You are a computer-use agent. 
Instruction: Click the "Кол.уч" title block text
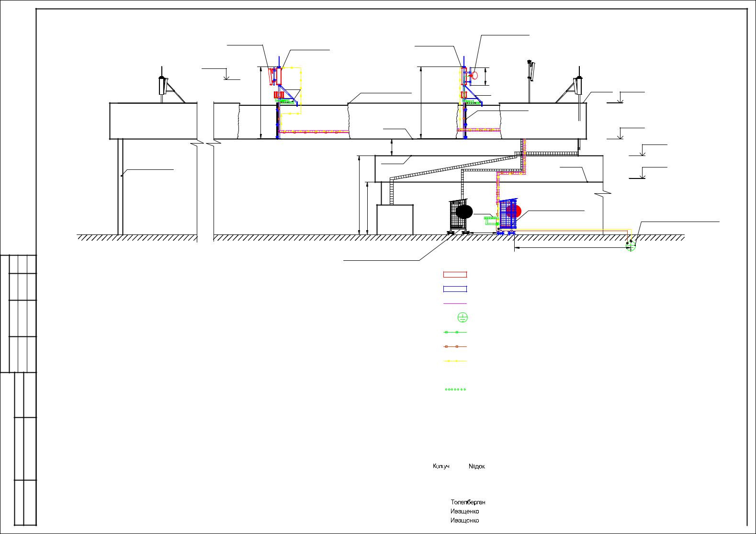[x=441, y=466]
